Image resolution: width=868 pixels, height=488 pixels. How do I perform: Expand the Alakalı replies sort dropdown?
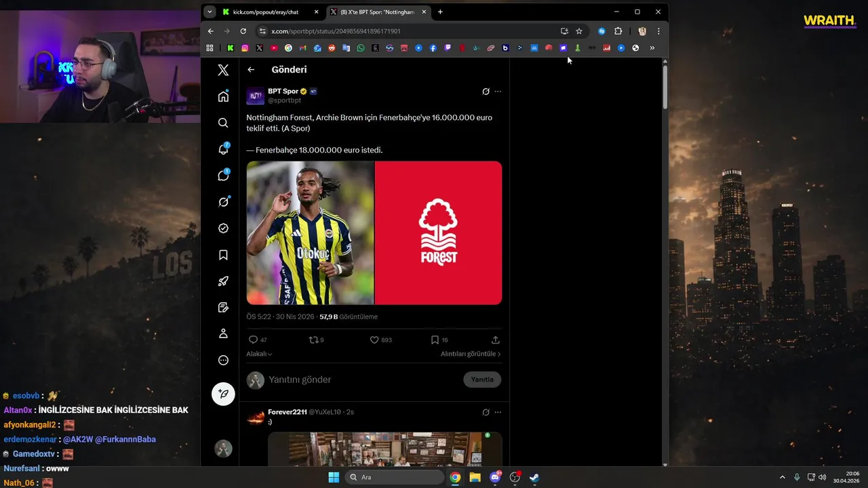point(259,354)
